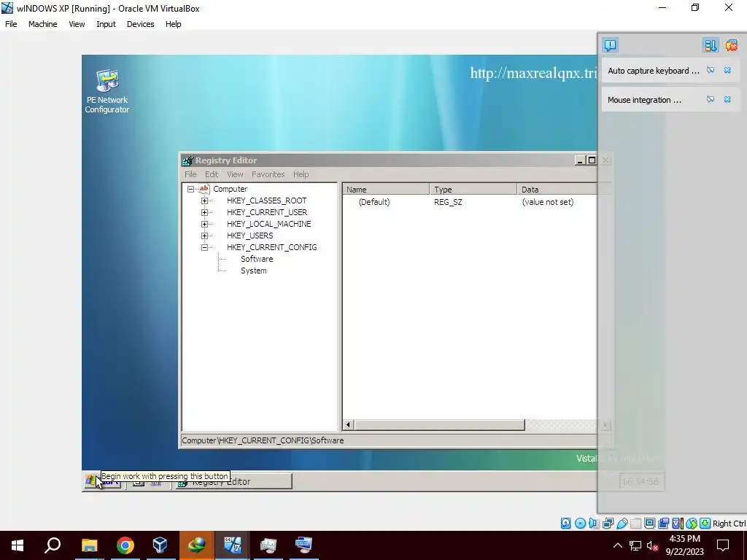Dismiss the Mouse integration notification

(727, 99)
